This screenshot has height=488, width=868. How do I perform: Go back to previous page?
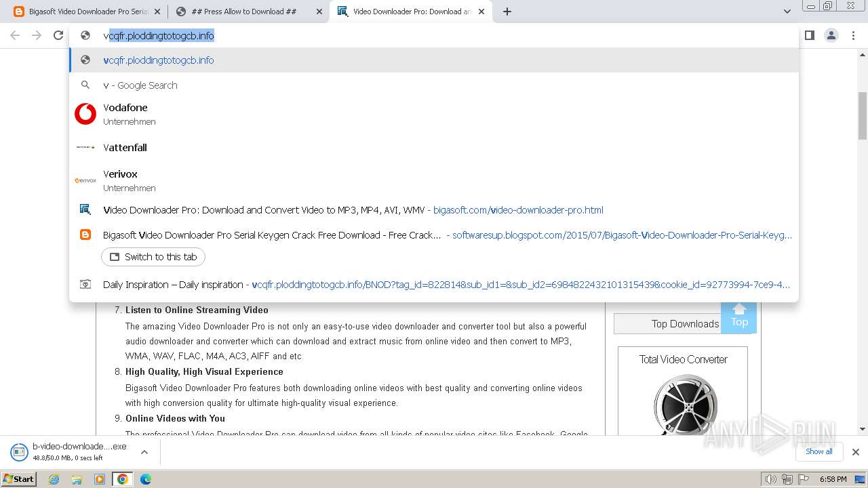15,35
